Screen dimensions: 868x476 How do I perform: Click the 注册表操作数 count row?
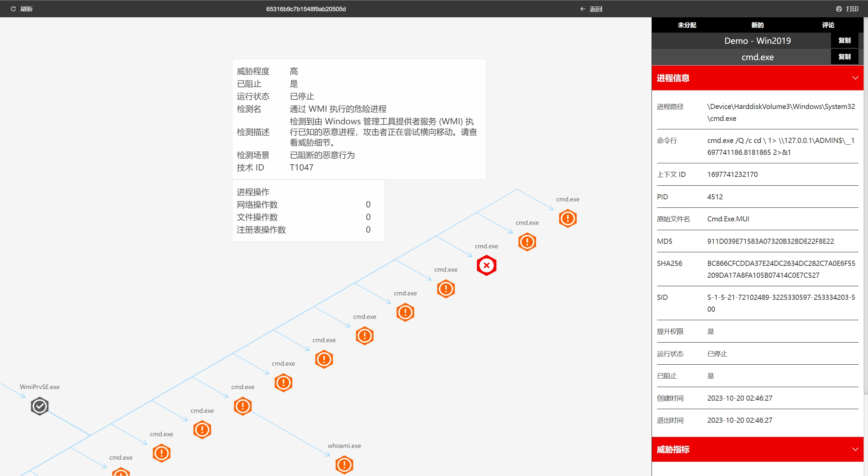click(304, 230)
